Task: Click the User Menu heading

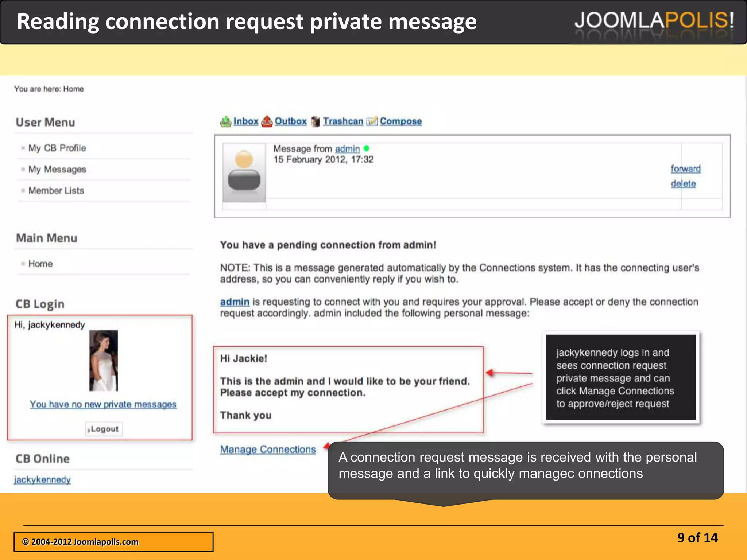Action: point(46,122)
